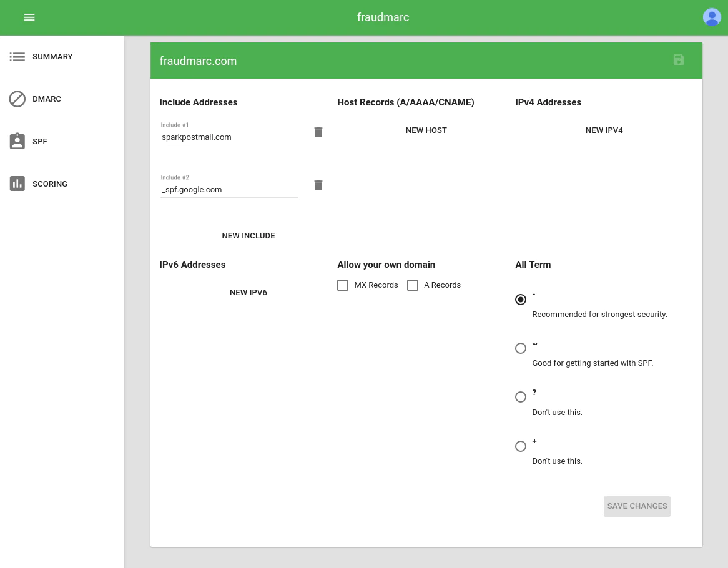Click the NEW HOST button

[x=426, y=130]
